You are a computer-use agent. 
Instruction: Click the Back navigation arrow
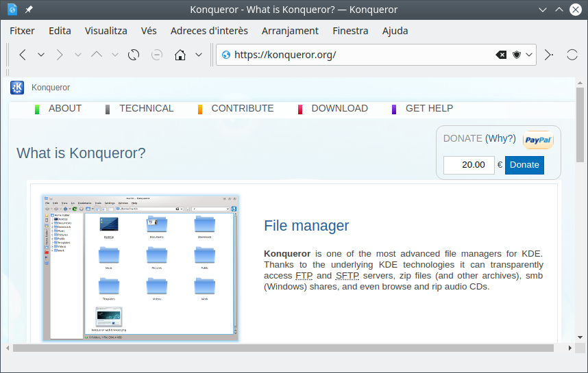pyautogui.click(x=23, y=55)
